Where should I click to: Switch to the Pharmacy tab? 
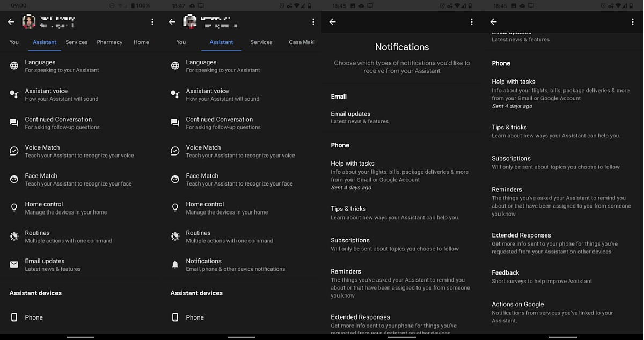tap(109, 42)
